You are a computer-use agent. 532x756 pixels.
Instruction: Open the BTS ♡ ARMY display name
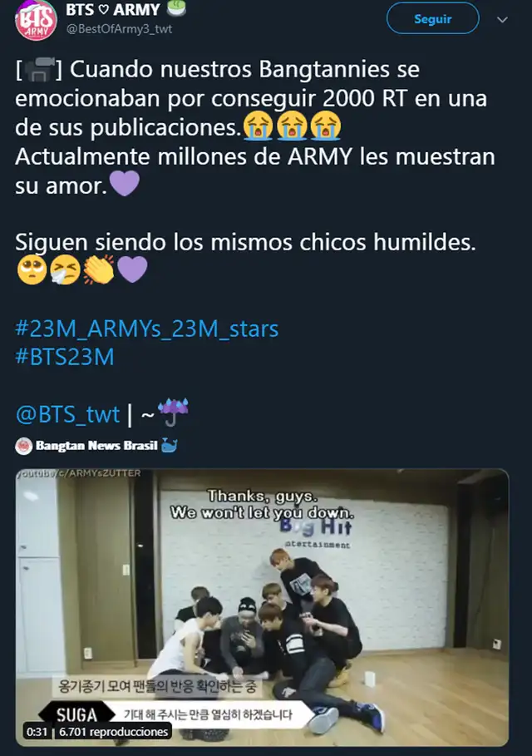(x=113, y=9)
